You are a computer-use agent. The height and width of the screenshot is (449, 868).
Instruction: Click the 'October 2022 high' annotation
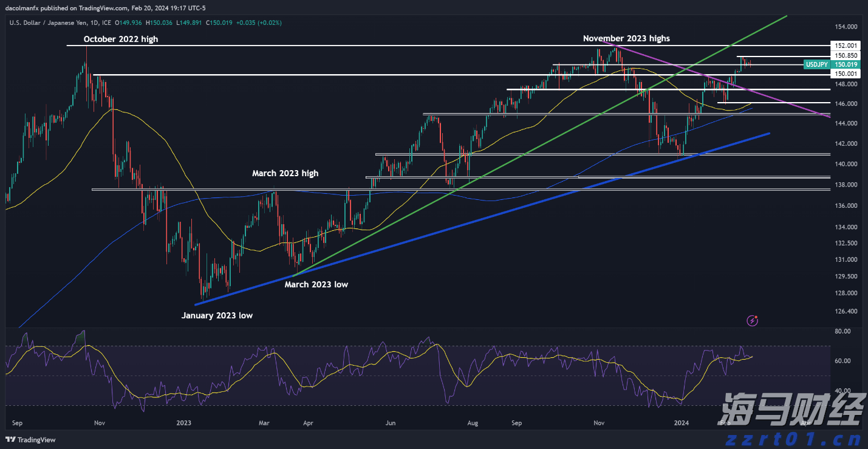120,39
